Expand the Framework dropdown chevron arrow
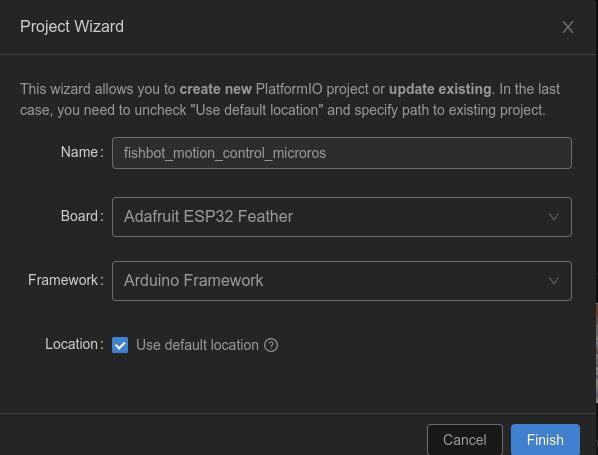The height and width of the screenshot is (455, 598). pos(554,281)
